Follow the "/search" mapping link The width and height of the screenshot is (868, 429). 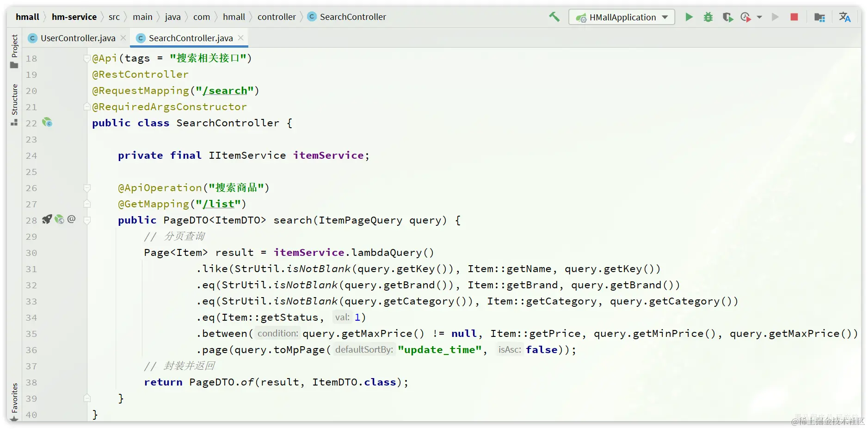tap(224, 91)
